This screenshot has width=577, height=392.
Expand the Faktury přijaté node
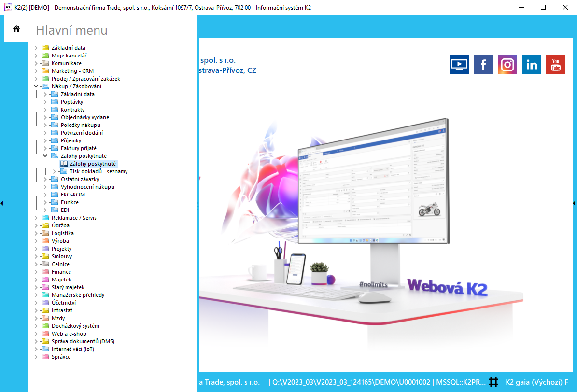tap(45, 148)
